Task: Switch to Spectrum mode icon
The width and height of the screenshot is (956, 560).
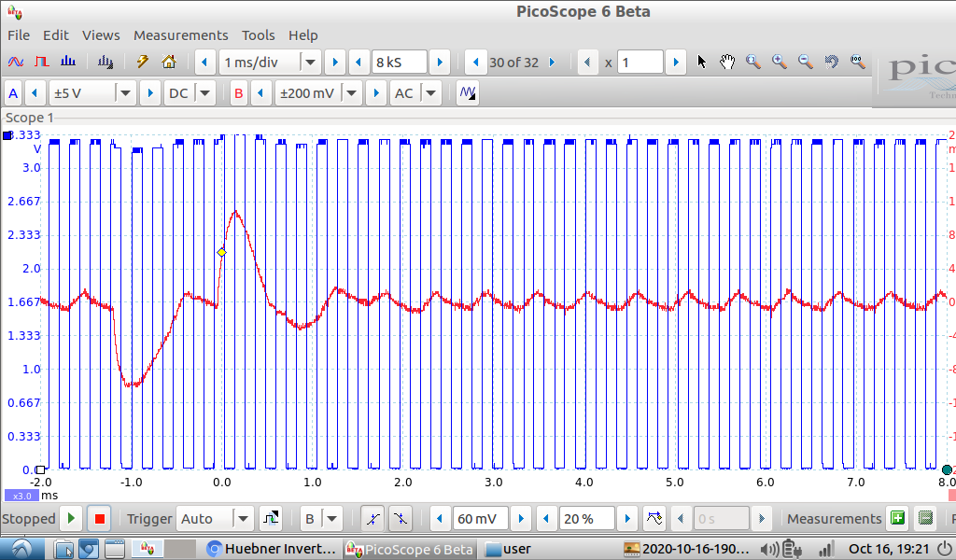Action: (x=67, y=63)
